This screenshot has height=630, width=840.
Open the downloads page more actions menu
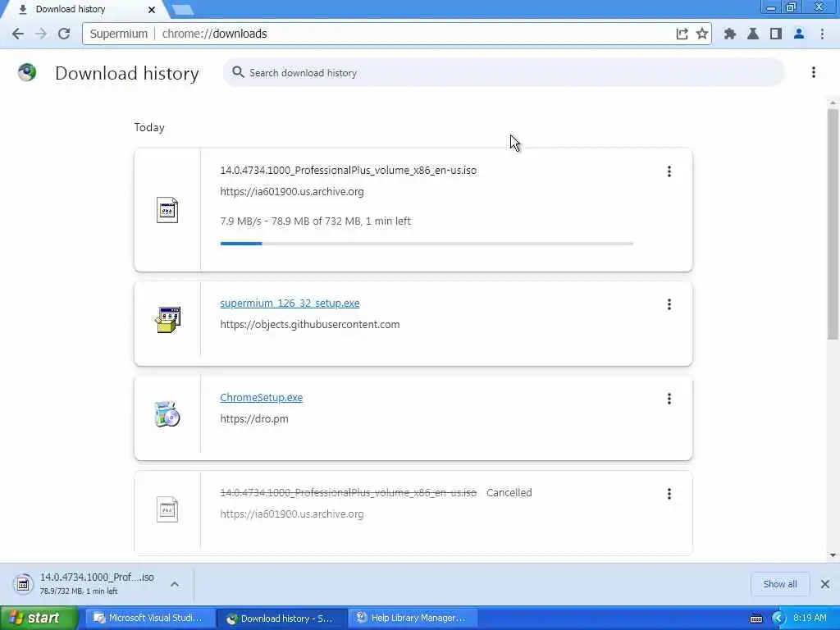pos(813,72)
